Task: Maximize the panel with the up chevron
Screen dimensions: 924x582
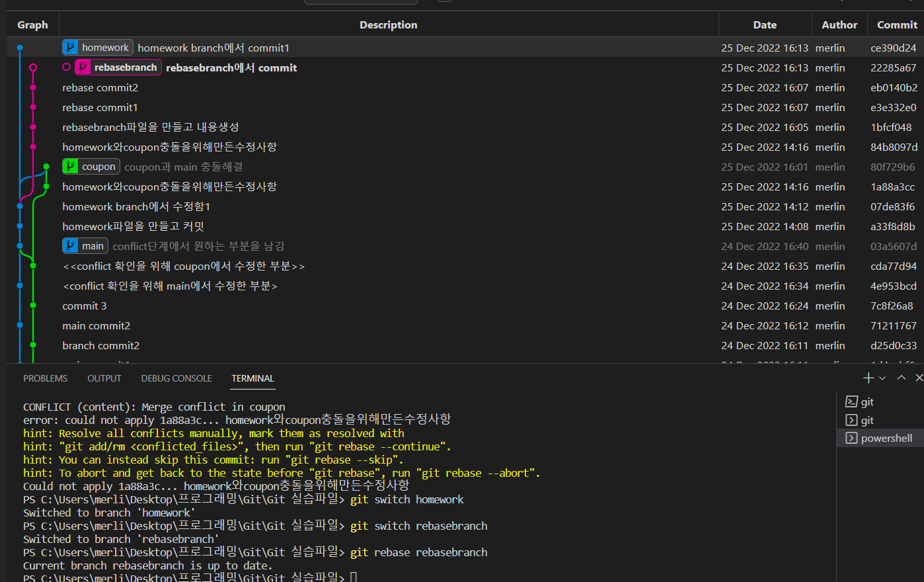Action: click(x=902, y=378)
